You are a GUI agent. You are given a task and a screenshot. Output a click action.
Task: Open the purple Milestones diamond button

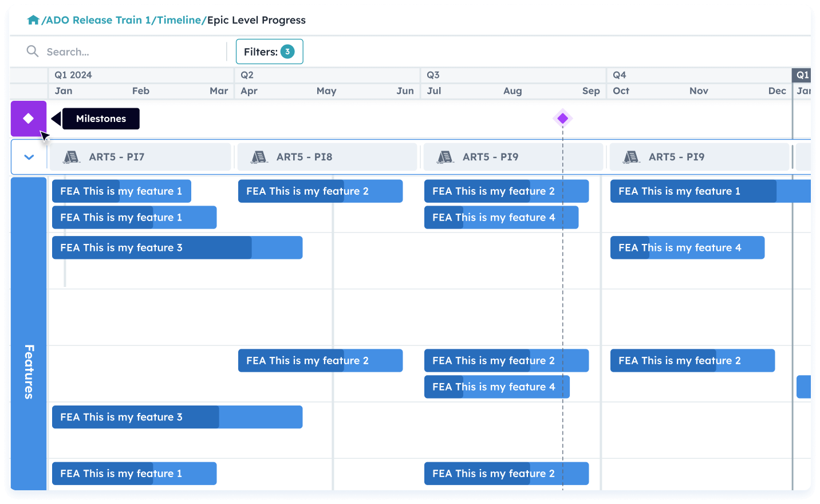[x=29, y=119]
